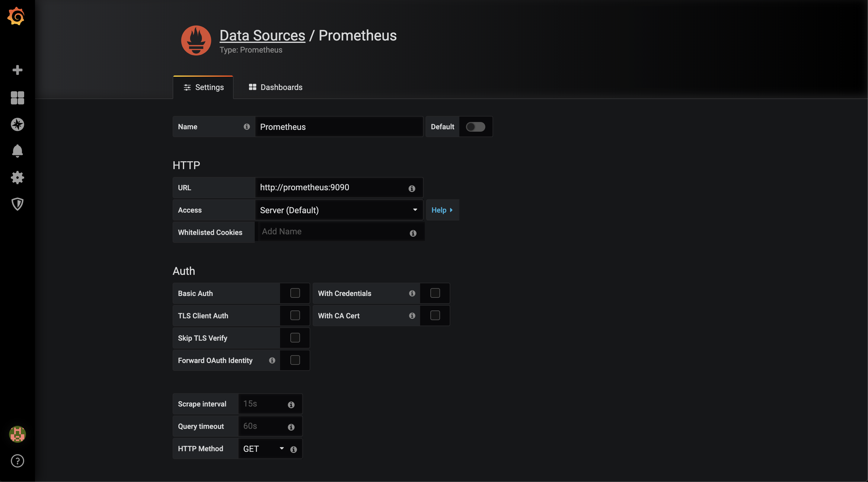
Task: Open the Alerting bell icon
Action: (x=17, y=151)
